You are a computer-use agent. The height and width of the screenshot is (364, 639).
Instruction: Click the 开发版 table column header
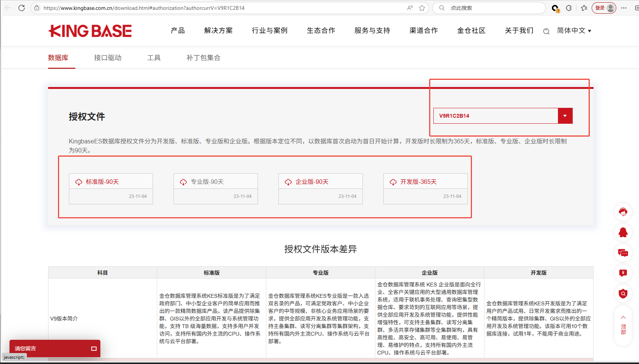pos(539,273)
